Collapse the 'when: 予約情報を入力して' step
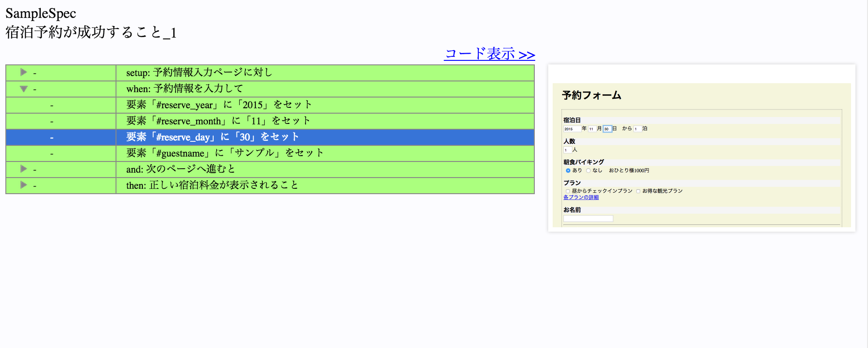This screenshot has width=868, height=348. 24,89
